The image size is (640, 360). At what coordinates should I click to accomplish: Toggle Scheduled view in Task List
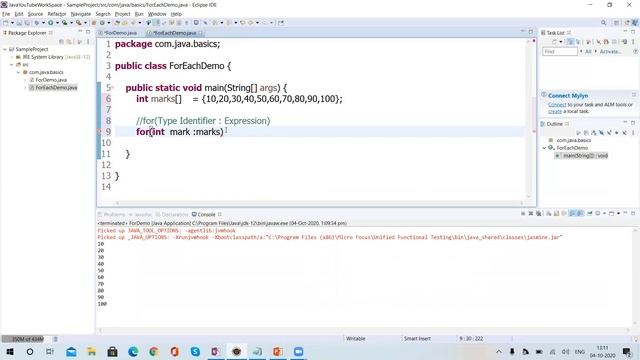[577, 42]
